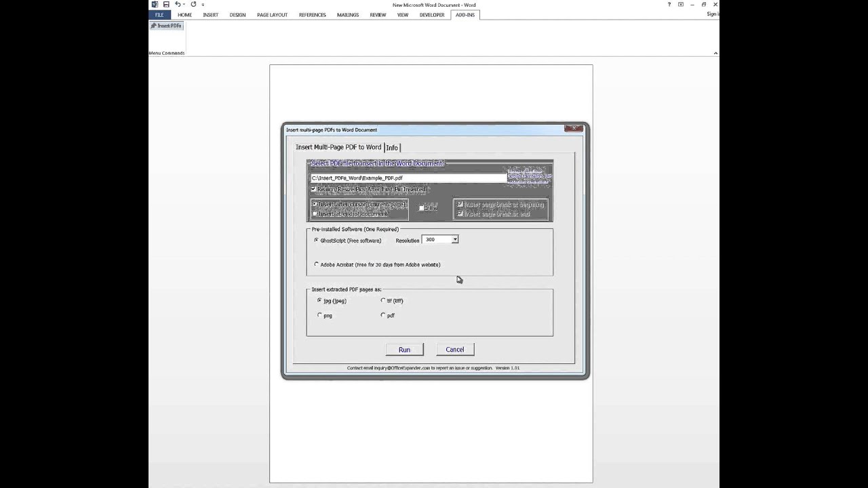Viewport: 868px width, 488px height.
Task: Open the undo history dropdown arrow
Action: pos(184,5)
